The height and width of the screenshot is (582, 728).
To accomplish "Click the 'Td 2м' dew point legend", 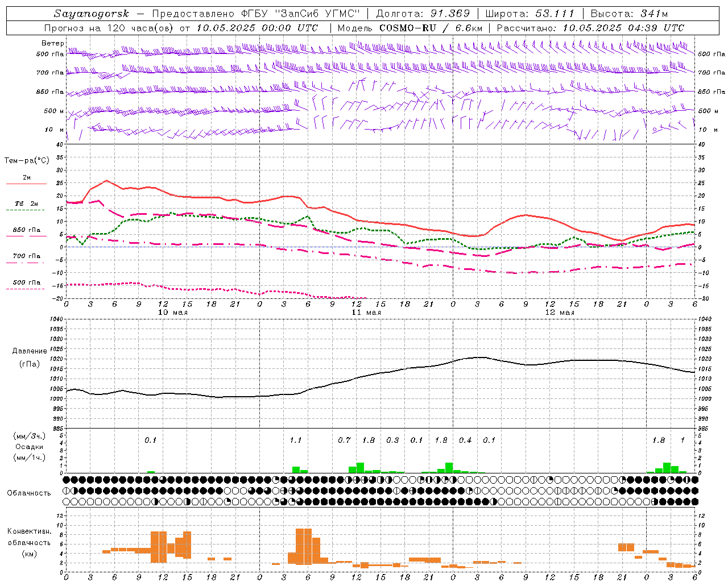I will pyautogui.click(x=26, y=206).
